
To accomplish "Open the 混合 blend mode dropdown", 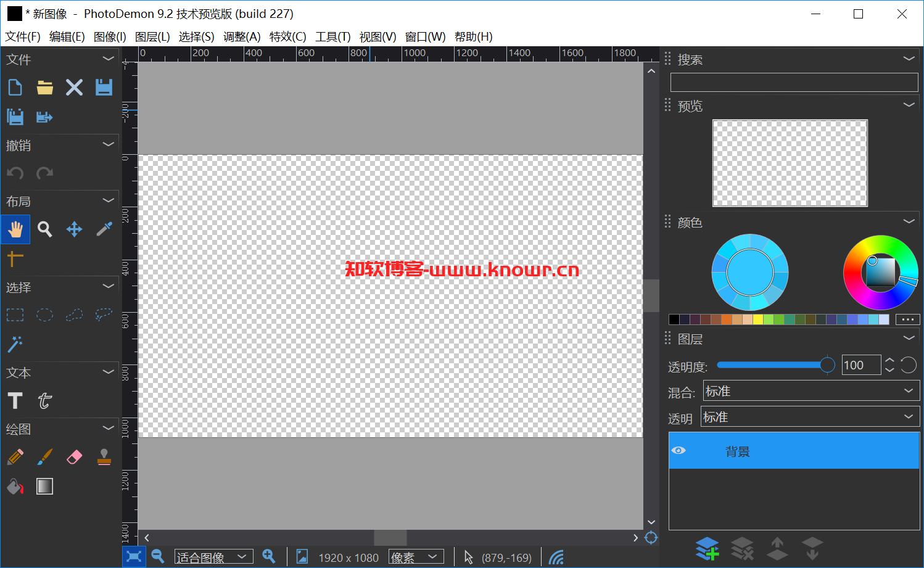I will tap(812, 391).
